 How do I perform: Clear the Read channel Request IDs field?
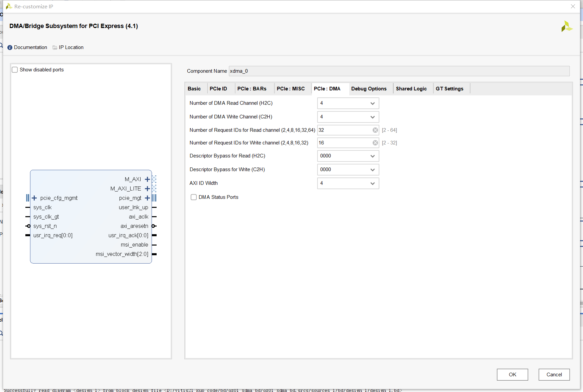coord(375,130)
